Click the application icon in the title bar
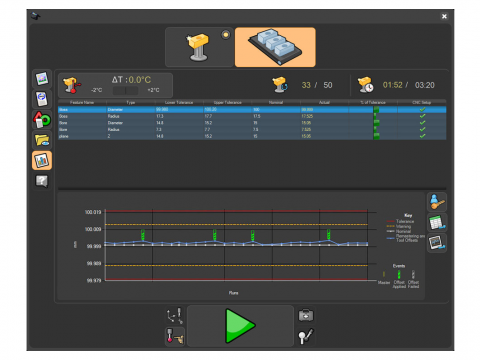The image size is (480, 360). click(x=36, y=16)
